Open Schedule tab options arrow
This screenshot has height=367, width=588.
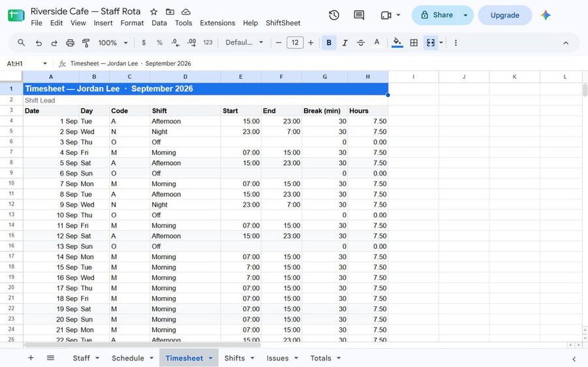152,358
